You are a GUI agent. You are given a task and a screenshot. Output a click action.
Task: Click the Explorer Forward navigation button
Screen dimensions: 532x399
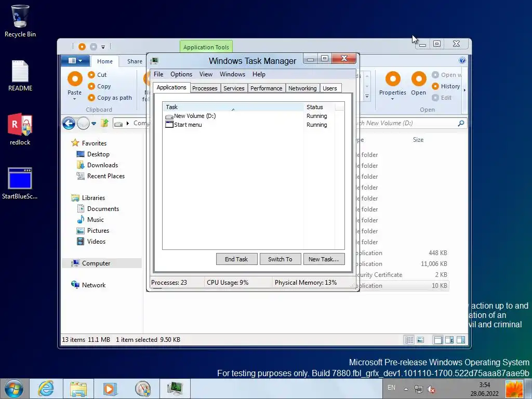coord(83,123)
